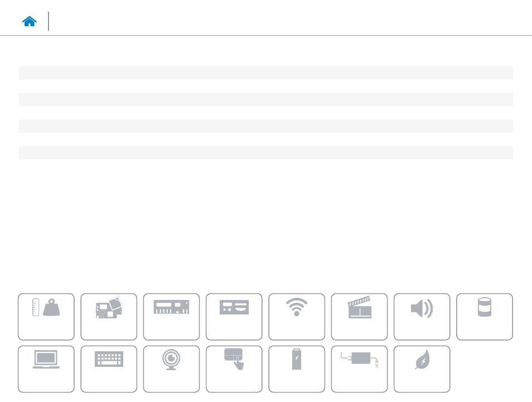Open the audio speaker icon
532x402 pixels.
(x=421, y=316)
